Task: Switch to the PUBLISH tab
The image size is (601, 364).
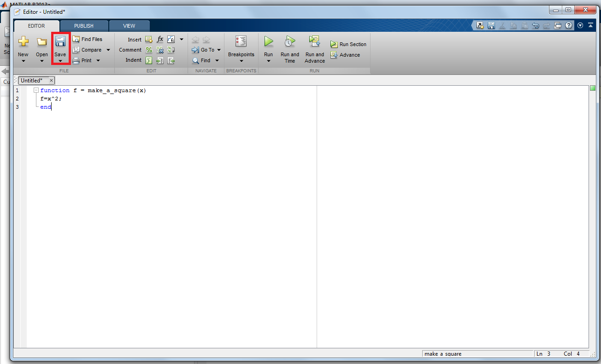Action: (83, 26)
